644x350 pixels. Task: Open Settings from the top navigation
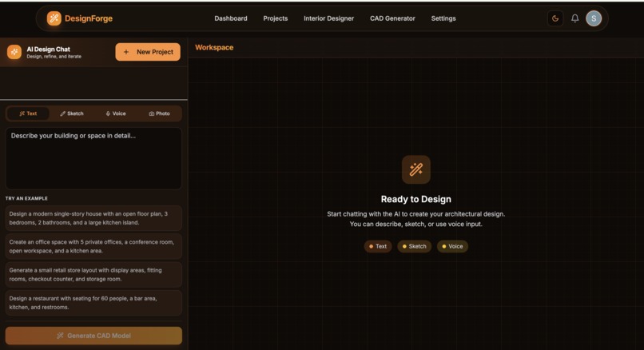443,18
